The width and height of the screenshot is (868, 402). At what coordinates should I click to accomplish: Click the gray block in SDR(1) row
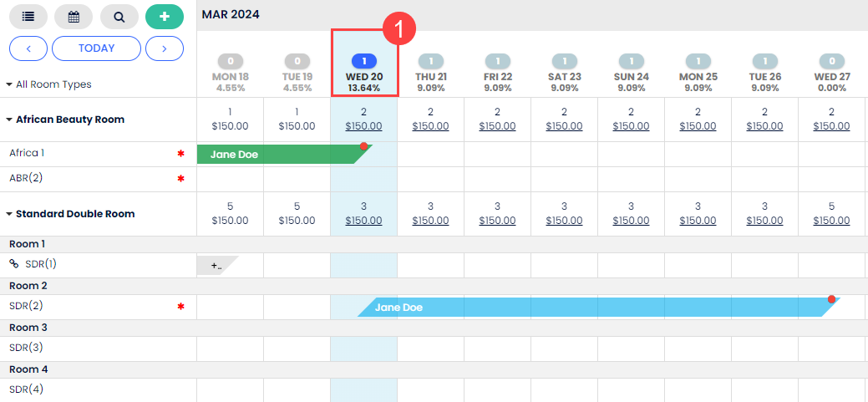click(x=216, y=266)
